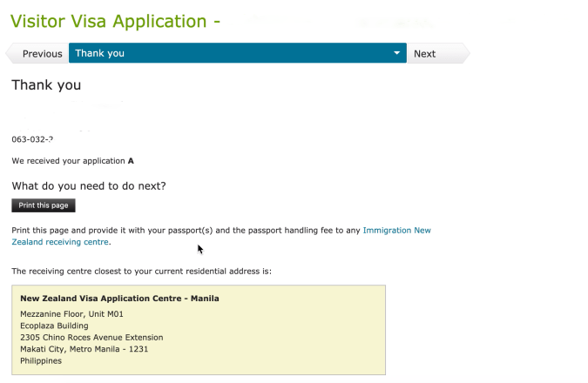Image resolution: width=588 pixels, height=383 pixels.
Task: Click the bold letter A after application
Action: [131, 161]
